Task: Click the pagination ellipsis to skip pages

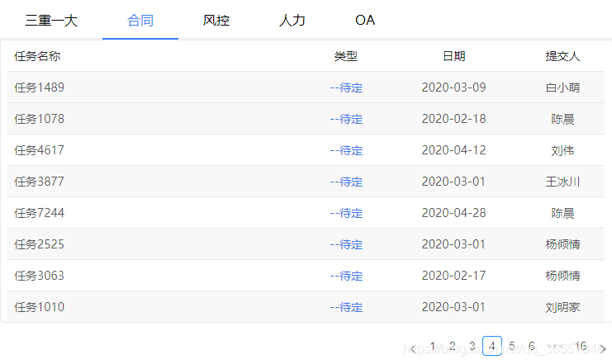Action: 555,346
